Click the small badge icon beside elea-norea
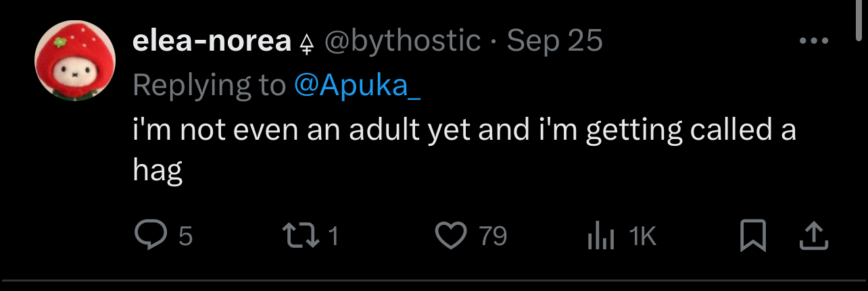868x291 pixels. click(307, 44)
